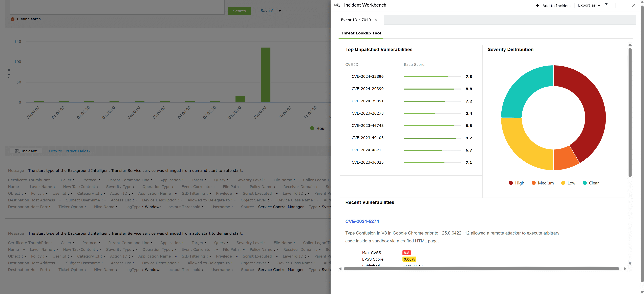The height and width of the screenshot is (294, 644).
Task: Toggle the Hour series in the chart legend
Action: (x=318, y=128)
